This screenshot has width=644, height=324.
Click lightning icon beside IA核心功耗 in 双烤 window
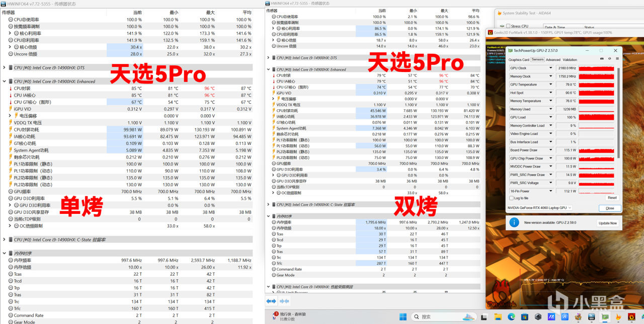(x=273, y=117)
